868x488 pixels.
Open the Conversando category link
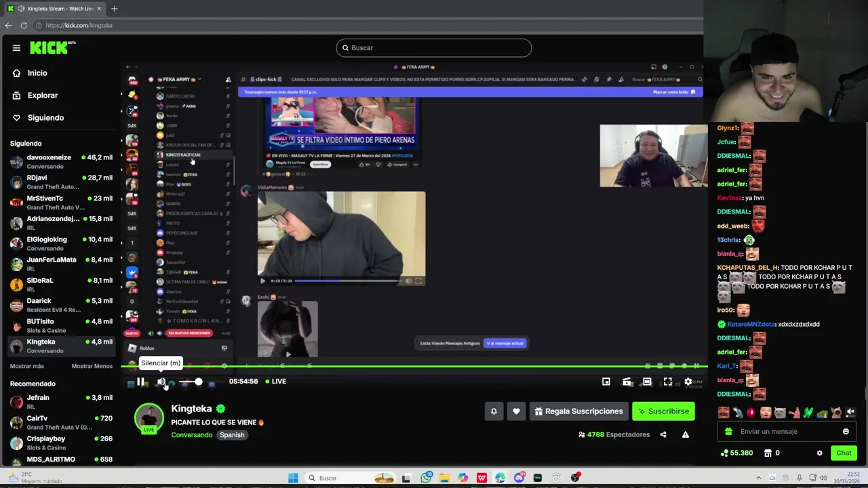(x=191, y=435)
